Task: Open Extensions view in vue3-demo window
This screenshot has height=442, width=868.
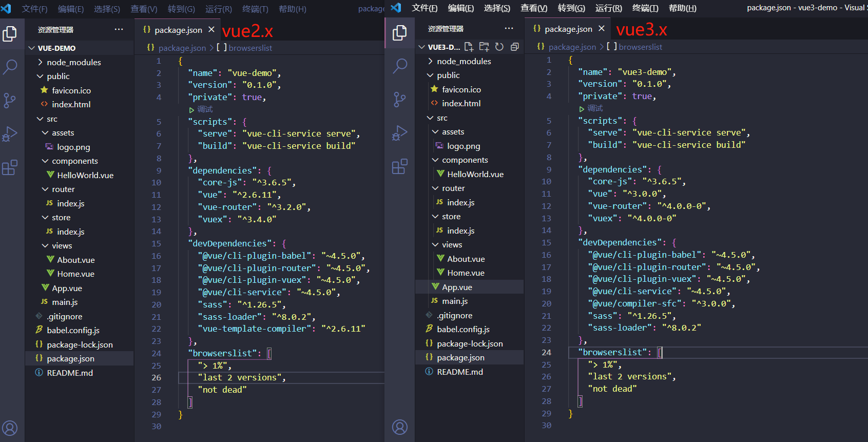Action: coord(400,166)
